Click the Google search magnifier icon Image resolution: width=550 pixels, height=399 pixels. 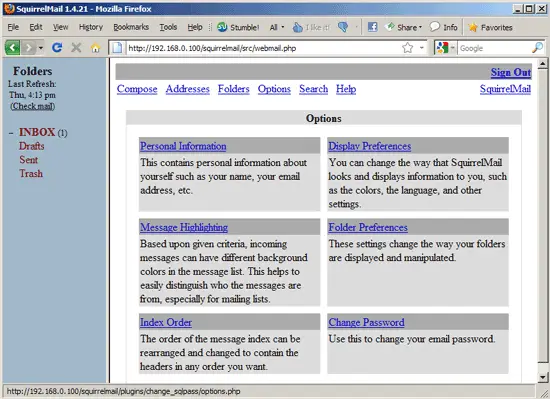537,48
